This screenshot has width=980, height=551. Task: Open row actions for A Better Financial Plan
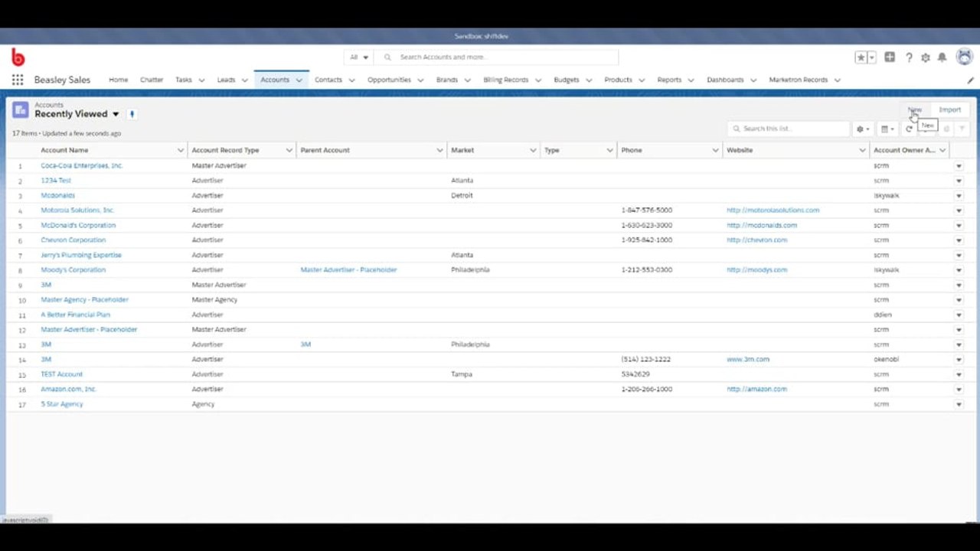pos(959,315)
